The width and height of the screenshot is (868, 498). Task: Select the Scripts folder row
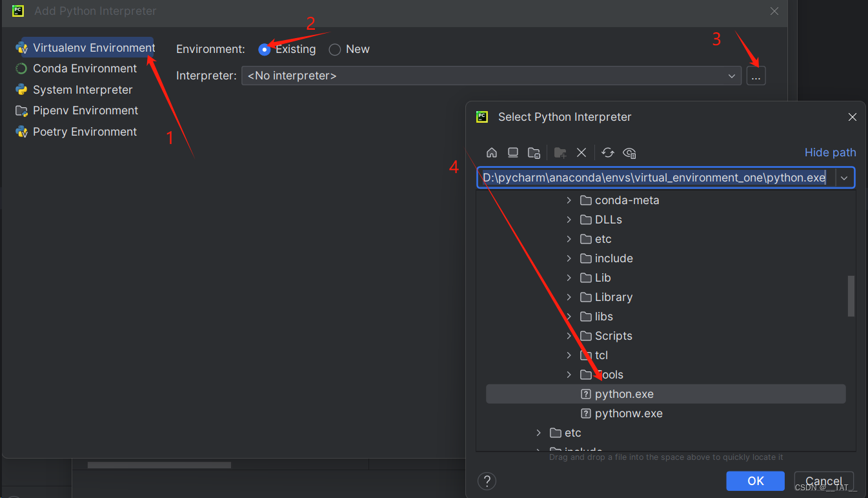coord(665,336)
